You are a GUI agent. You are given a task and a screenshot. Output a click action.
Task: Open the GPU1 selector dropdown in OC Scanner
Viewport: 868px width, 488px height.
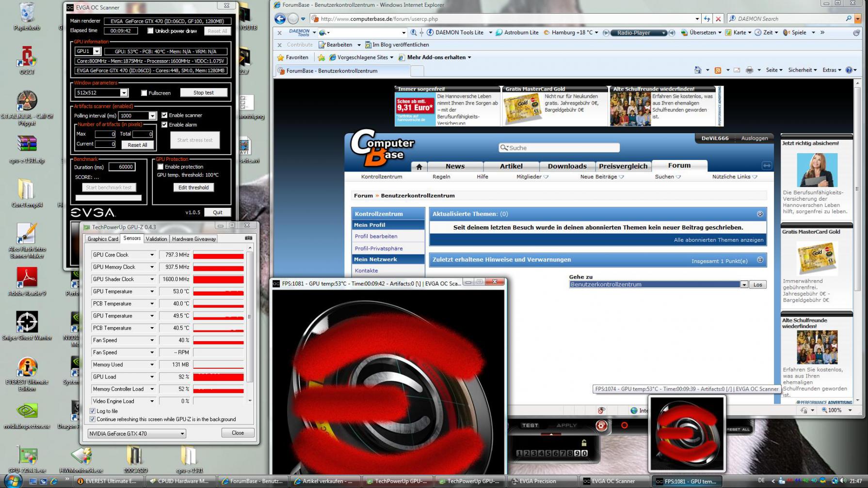tap(97, 51)
